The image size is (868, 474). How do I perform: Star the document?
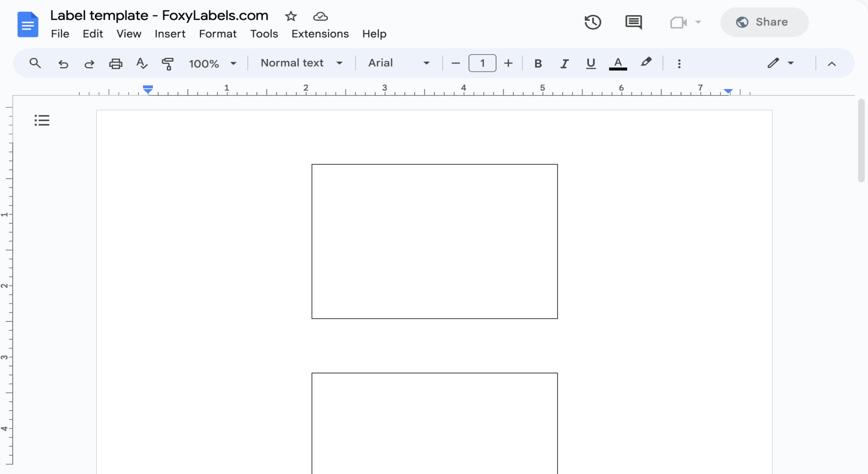[x=291, y=16]
